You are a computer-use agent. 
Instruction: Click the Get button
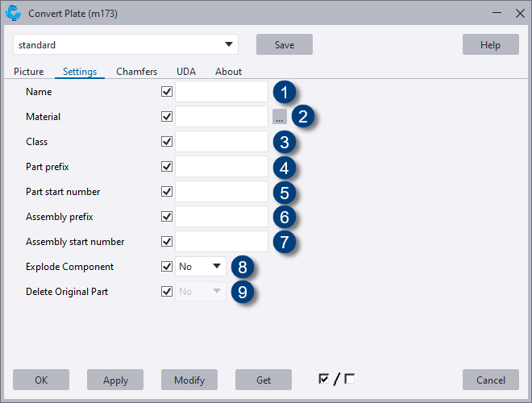point(264,380)
